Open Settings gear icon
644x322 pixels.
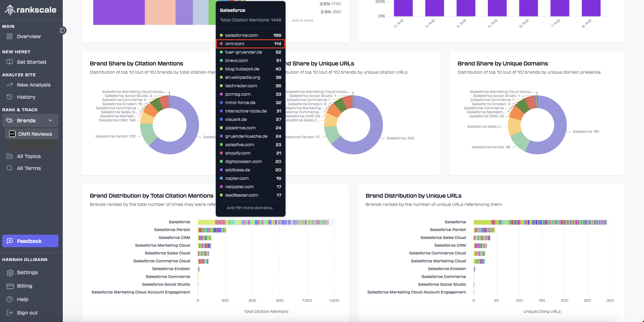pos(10,273)
